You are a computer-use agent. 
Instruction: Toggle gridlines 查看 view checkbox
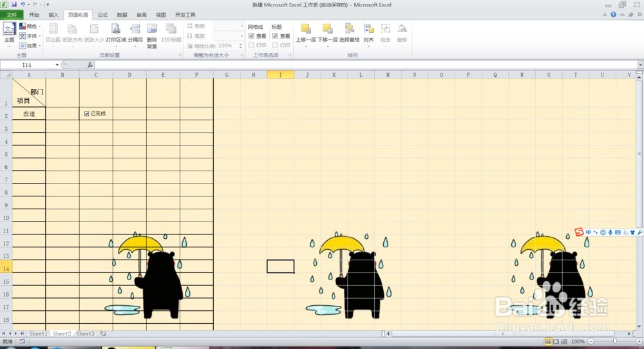click(x=251, y=36)
